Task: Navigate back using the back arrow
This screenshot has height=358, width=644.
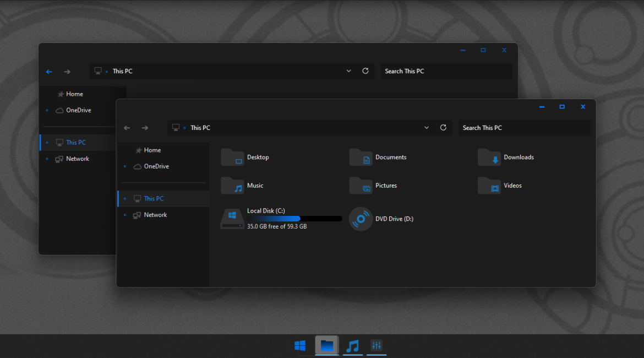Action: coord(127,127)
